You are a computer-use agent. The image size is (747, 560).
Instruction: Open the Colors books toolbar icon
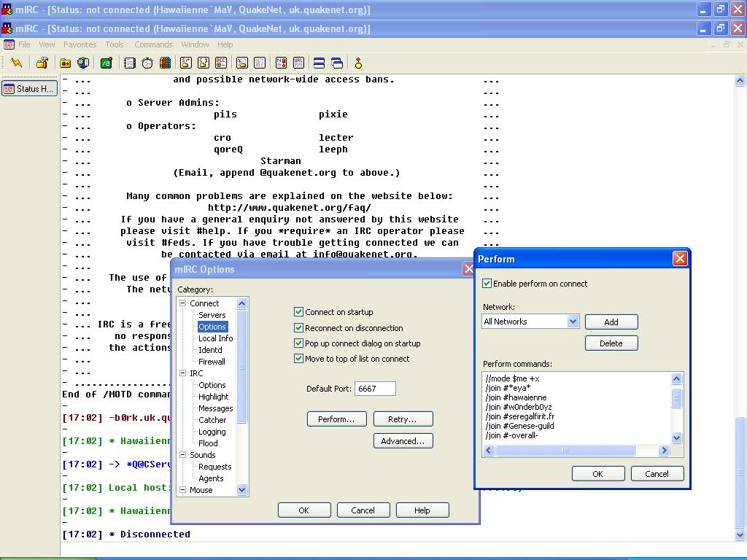pyautogui.click(x=166, y=63)
